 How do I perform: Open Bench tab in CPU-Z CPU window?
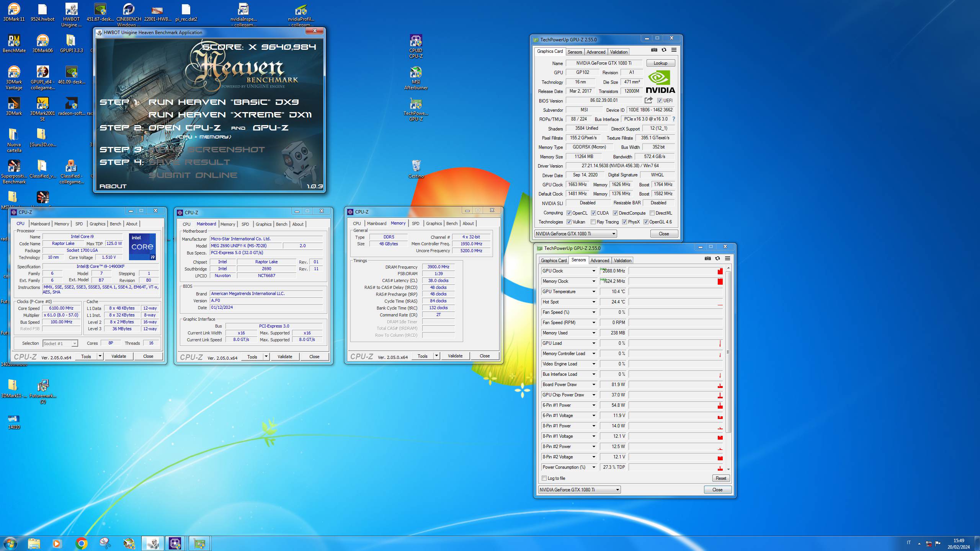[115, 224]
